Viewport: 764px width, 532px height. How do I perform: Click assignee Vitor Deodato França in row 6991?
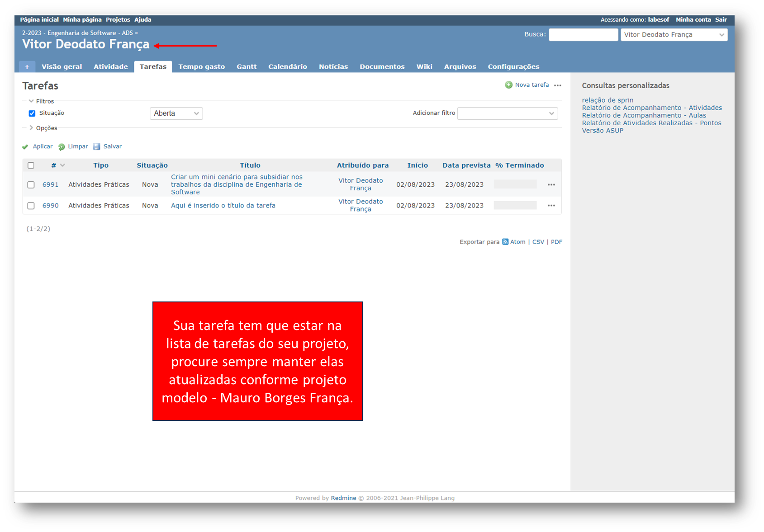point(361,184)
